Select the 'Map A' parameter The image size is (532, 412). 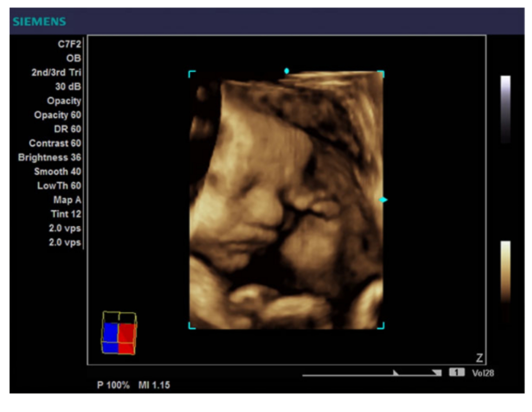[x=67, y=200]
